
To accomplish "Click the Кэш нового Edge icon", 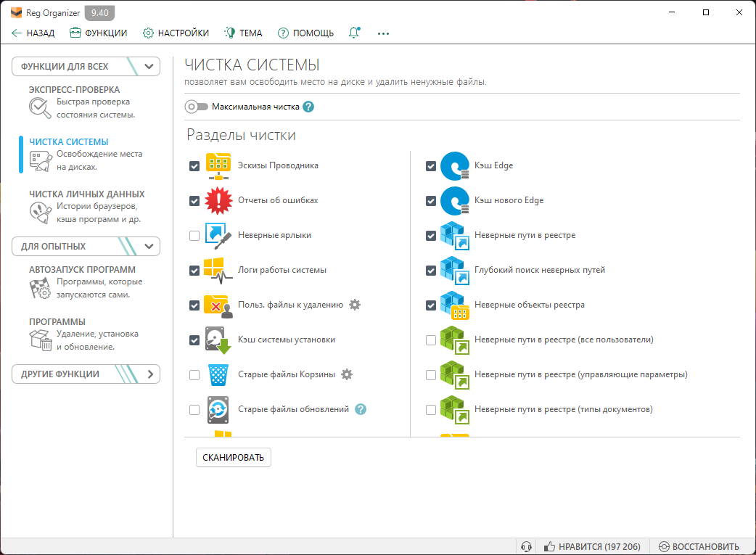I will click(455, 200).
